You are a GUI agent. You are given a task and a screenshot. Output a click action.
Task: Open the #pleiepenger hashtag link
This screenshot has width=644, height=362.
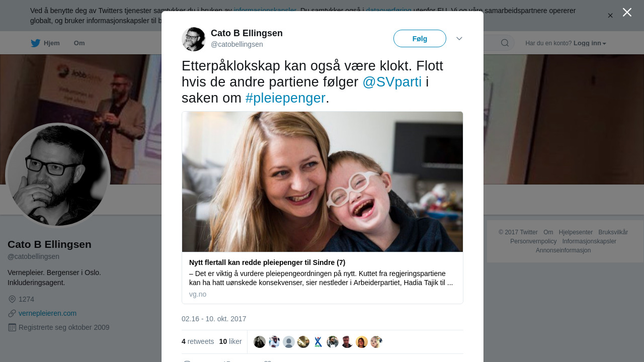click(x=285, y=98)
